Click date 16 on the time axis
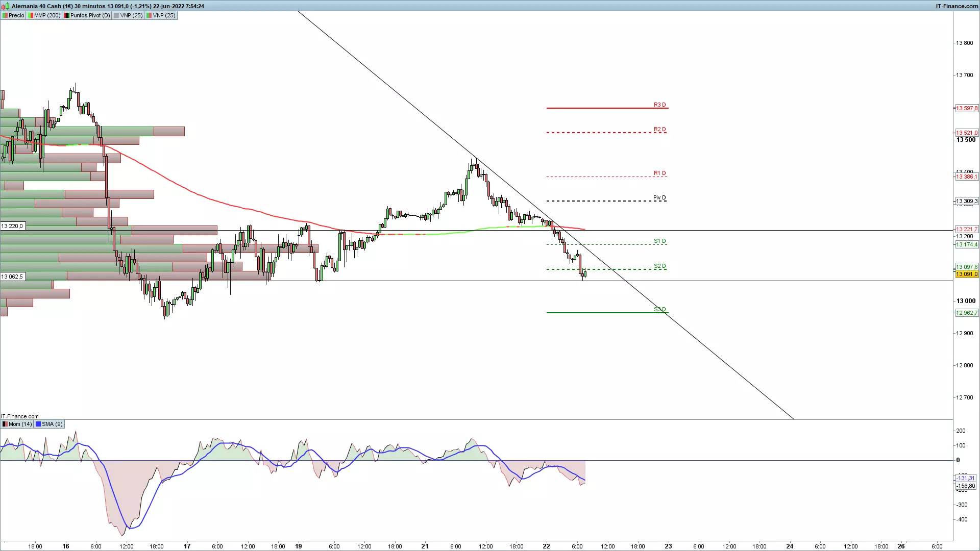Viewport: 980px width, 551px height. point(66,546)
